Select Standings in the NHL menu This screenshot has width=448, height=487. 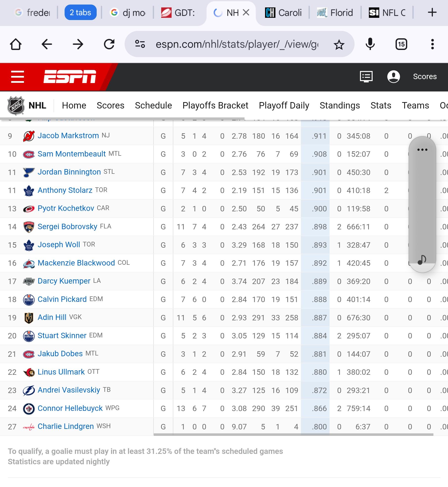coord(340,106)
